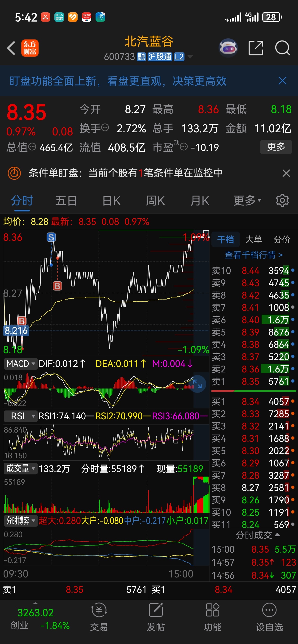298x644 pixels.
Task: Open the search magnifier icon
Action: 283,48
